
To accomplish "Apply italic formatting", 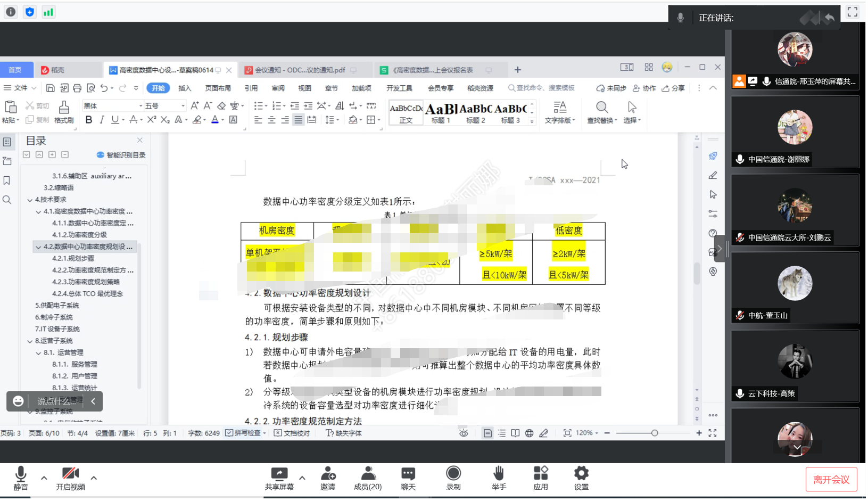I will coord(102,120).
